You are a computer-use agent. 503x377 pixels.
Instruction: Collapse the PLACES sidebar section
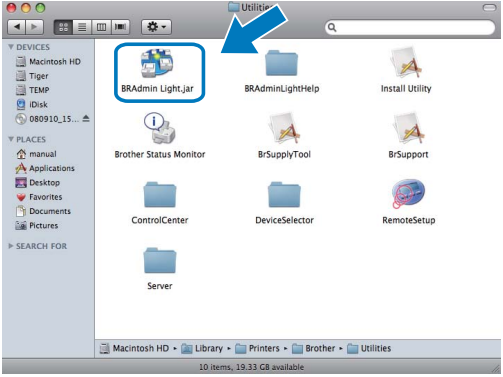point(11,139)
